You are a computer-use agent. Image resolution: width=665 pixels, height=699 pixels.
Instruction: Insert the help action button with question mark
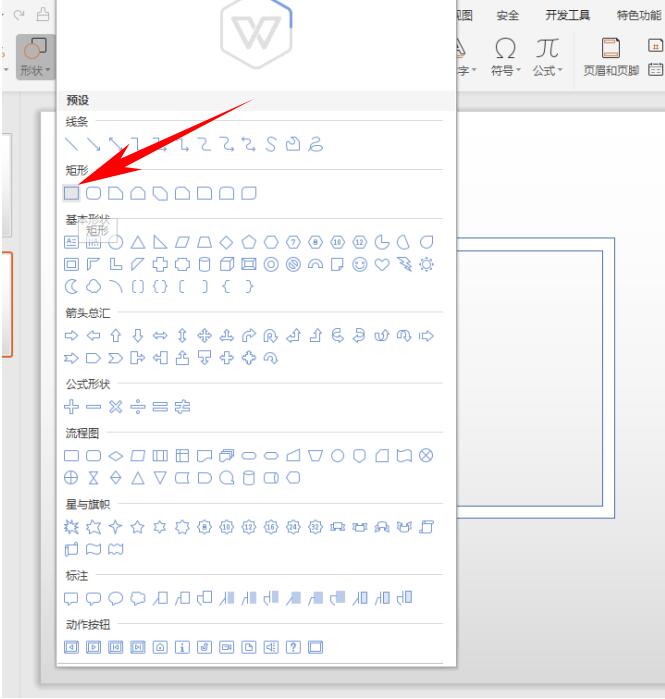tap(294, 646)
